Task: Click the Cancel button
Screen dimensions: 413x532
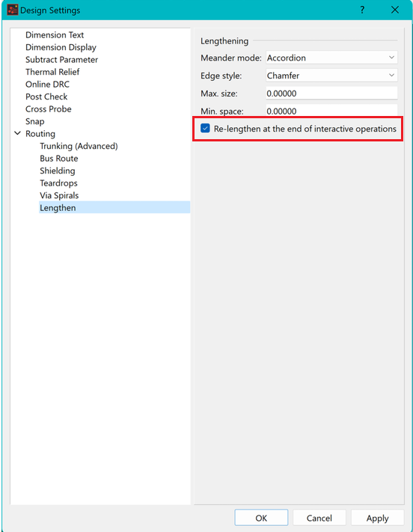Action: tap(319, 518)
